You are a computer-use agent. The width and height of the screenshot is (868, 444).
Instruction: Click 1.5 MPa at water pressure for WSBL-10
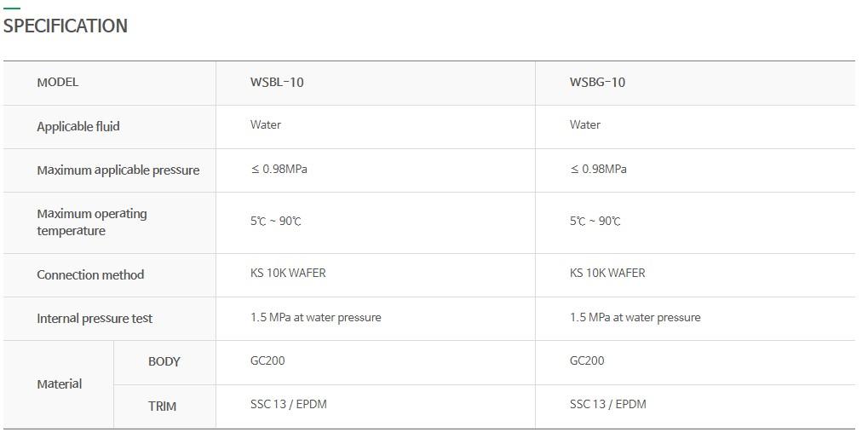[315, 317]
